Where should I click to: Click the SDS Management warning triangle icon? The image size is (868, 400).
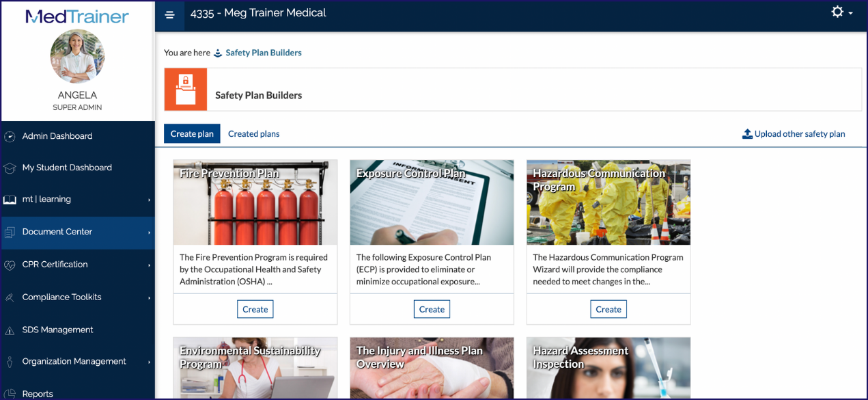click(x=10, y=330)
